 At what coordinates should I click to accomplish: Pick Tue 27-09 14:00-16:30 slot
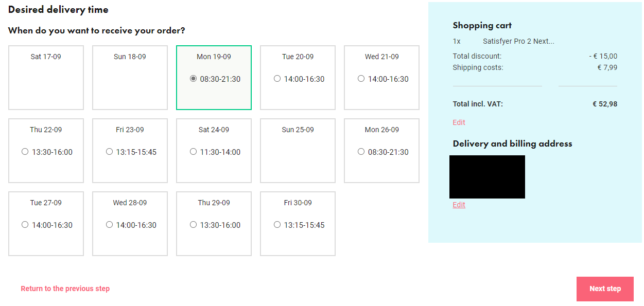[25, 225]
